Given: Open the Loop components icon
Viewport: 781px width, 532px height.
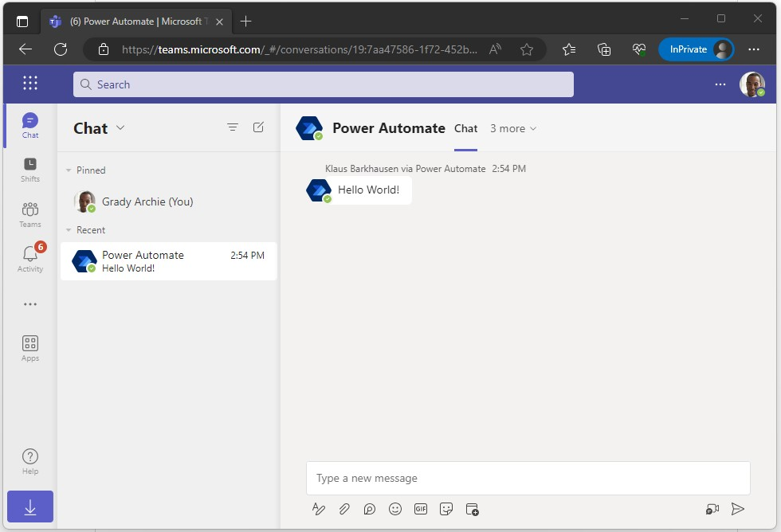Looking at the screenshot, I should [370, 509].
